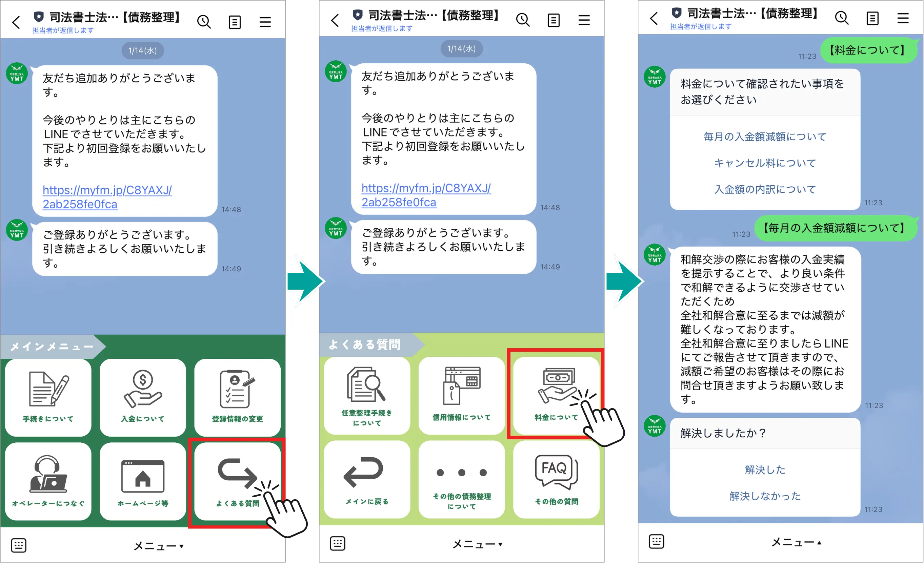
Task: Open 任意整理手続きについて tile
Action: coord(367,395)
